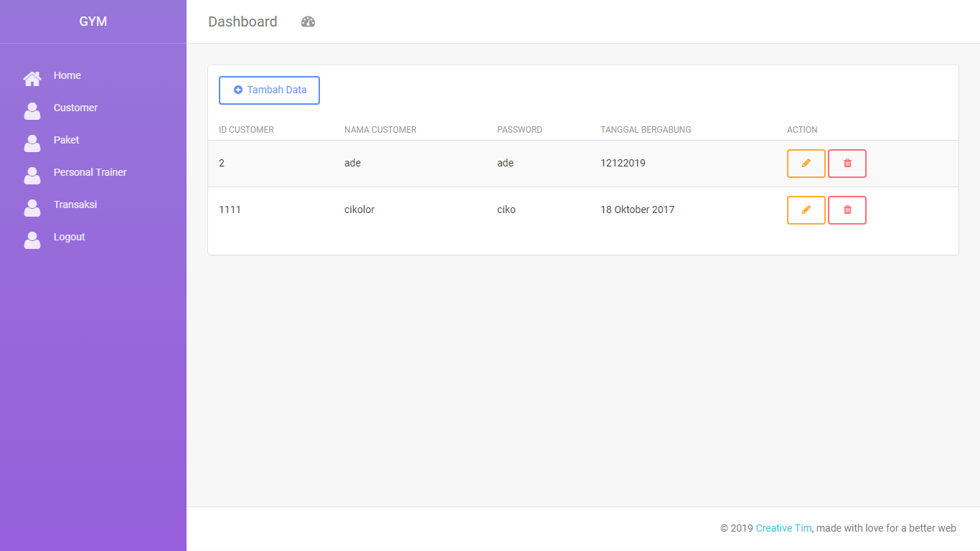Click the user icon beside Logout
Screen dimensions: 980x551
tap(32, 240)
